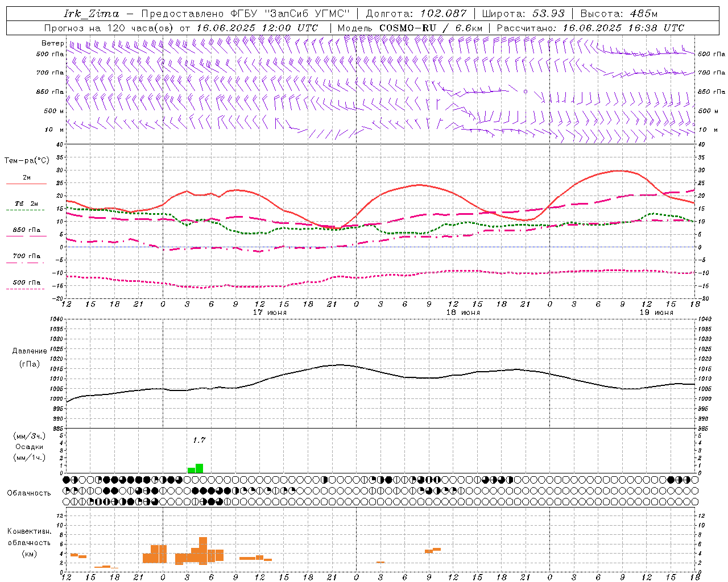728x582 pixels.
Task: Click the taller green precipitation bar
Action: 199,468
